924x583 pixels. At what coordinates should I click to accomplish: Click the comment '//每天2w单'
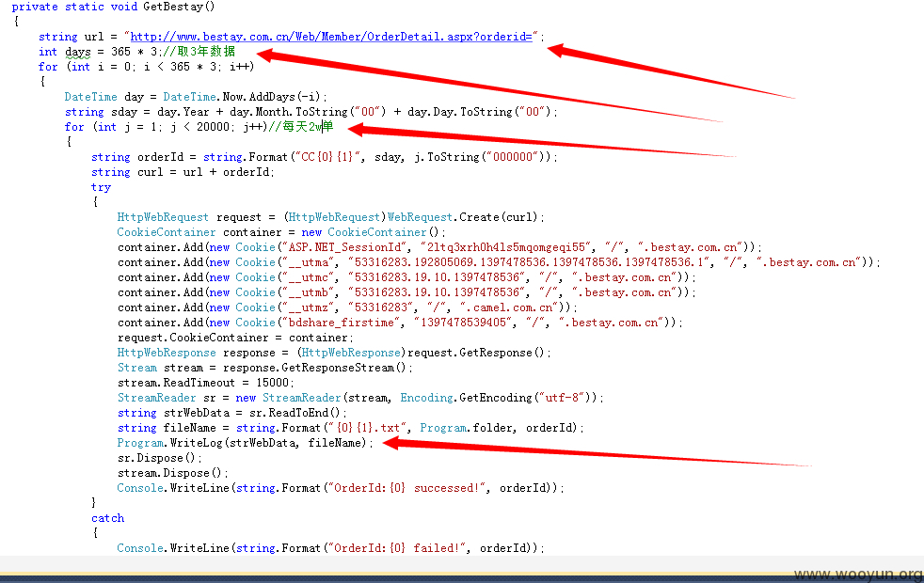[x=300, y=127]
